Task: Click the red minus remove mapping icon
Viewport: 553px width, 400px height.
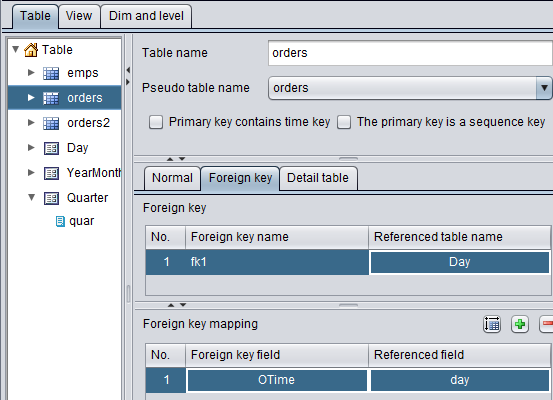Action: pos(546,324)
